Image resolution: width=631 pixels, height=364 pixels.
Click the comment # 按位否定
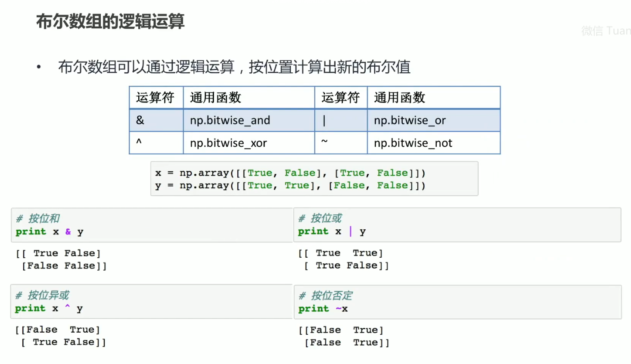pos(326,296)
